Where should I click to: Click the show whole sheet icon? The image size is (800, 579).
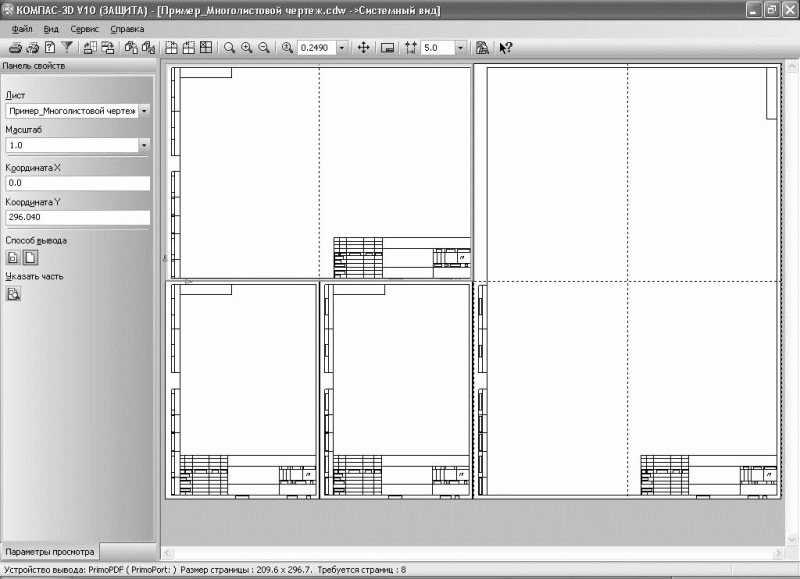387,48
